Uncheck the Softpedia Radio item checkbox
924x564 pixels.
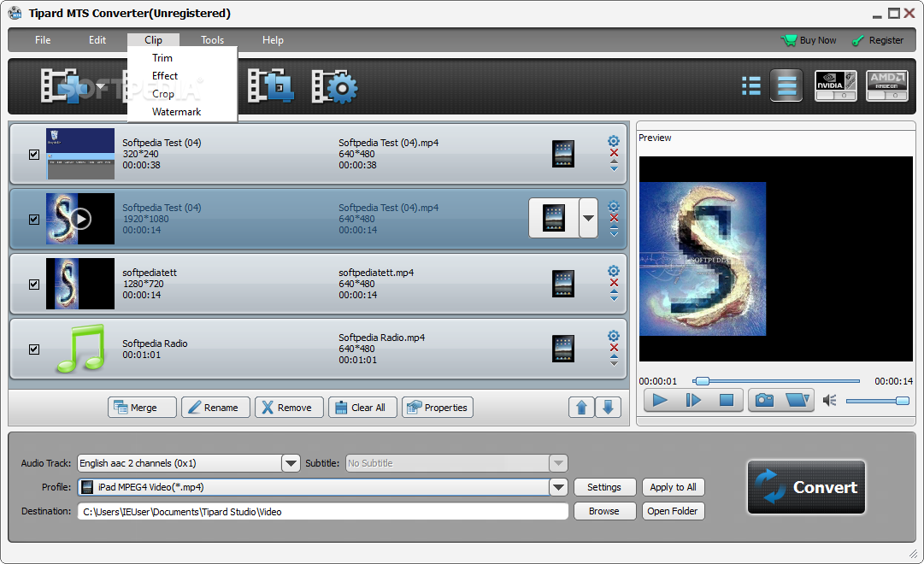point(34,349)
